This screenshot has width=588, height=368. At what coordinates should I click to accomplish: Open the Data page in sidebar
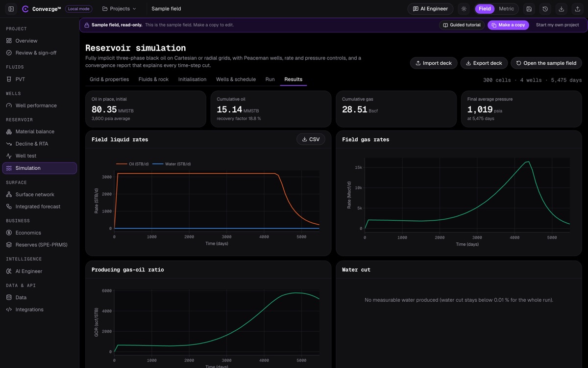coord(40,297)
